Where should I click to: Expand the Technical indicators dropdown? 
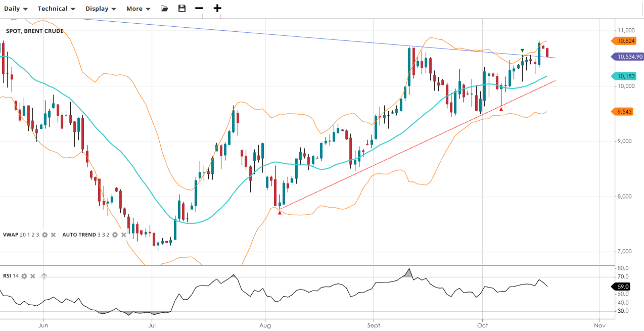57,9
